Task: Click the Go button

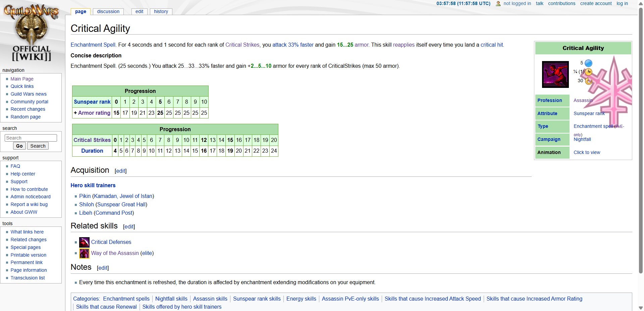Action: [19, 146]
